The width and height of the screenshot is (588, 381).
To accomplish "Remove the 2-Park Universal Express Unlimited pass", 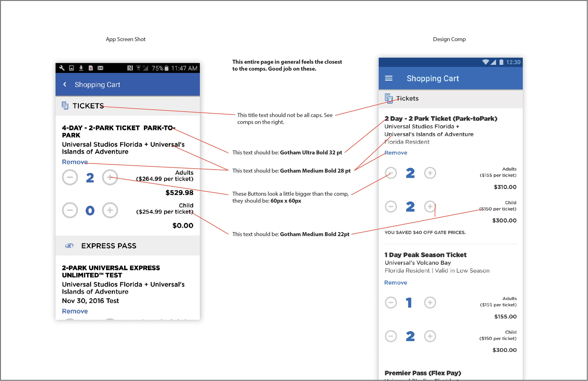I will tap(75, 311).
